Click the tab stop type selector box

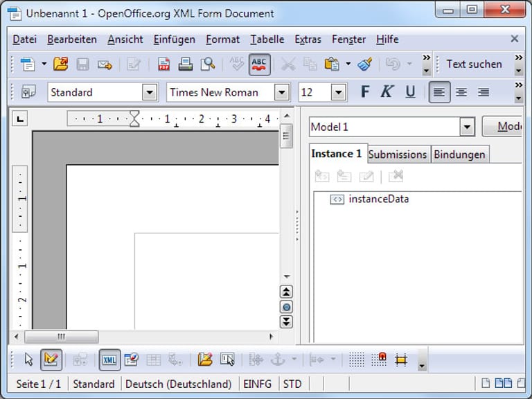click(20, 118)
